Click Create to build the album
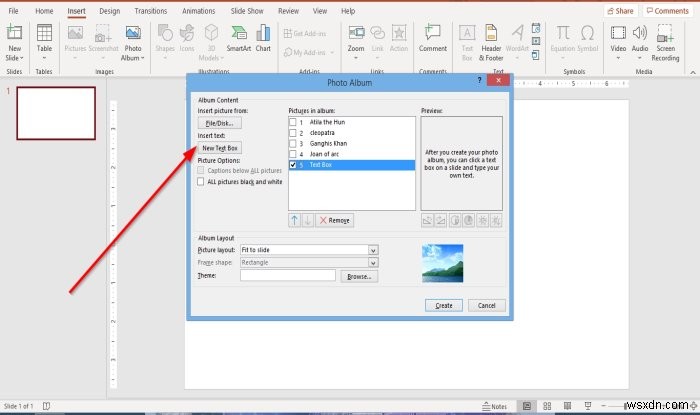This screenshot has height=415, width=700. (444, 305)
